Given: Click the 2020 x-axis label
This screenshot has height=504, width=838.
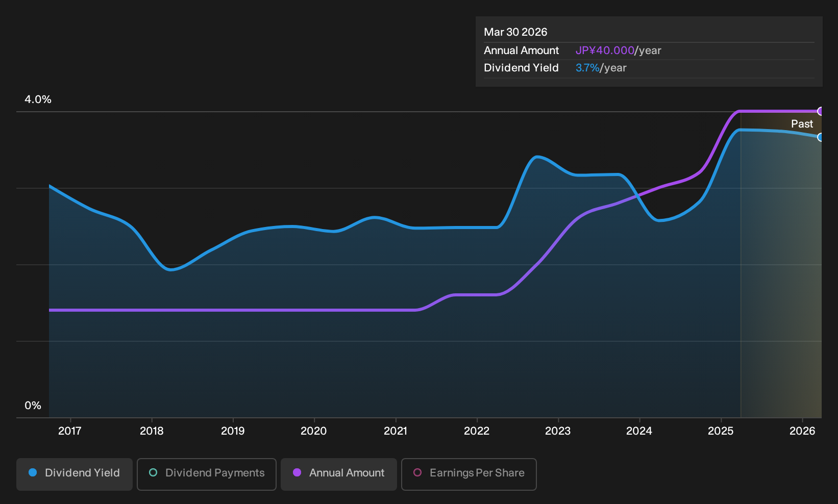Looking at the screenshot, I should pyautogui.click(x=314, y=431).
